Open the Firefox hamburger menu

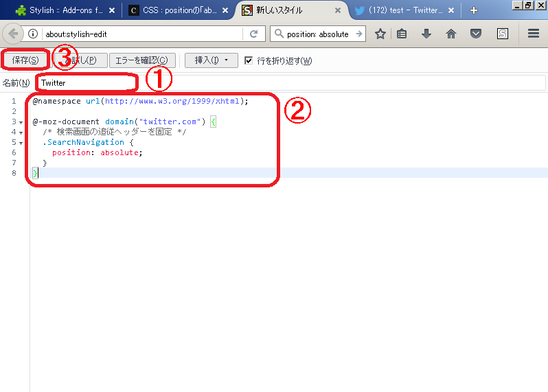coord(534,34)
